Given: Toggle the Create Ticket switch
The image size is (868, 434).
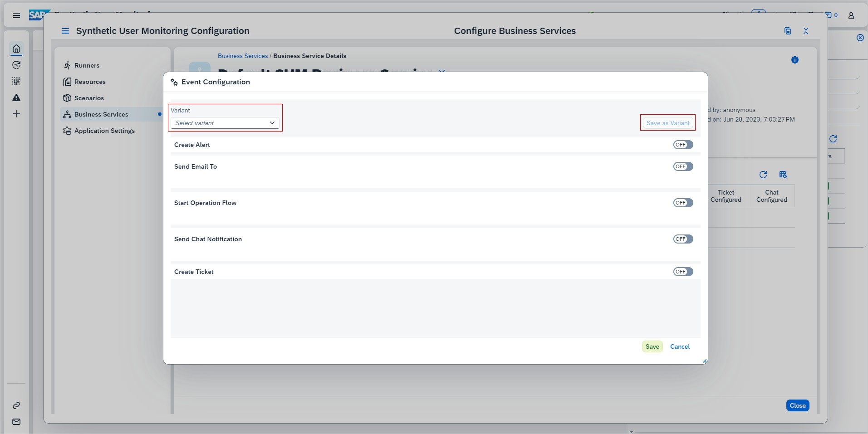Looking at the screenshot, I should pos(683,272).
